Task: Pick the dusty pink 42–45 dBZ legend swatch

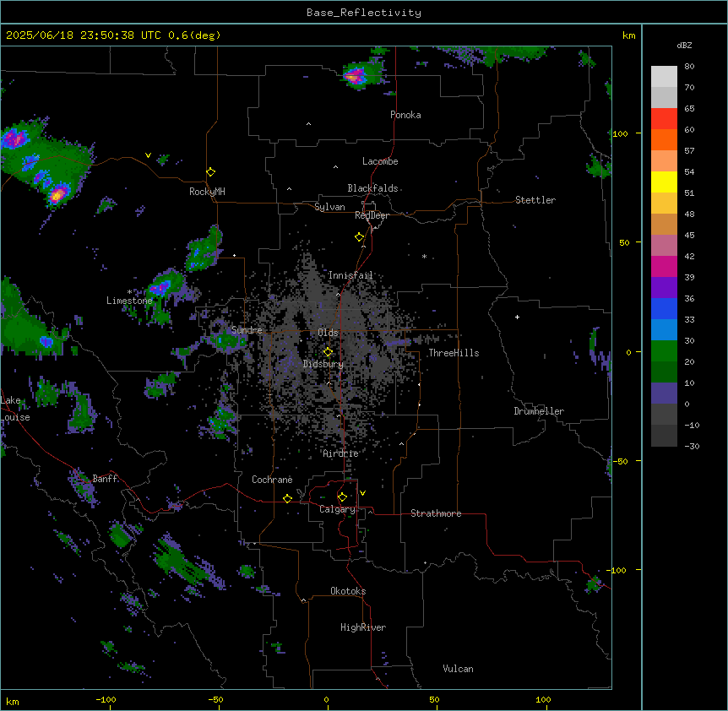Action: tap(664, 246)
